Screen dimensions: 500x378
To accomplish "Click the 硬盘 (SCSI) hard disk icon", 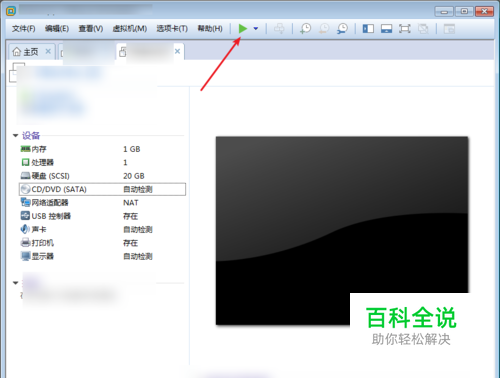I will pyautogui.click(x=25, y=176).
